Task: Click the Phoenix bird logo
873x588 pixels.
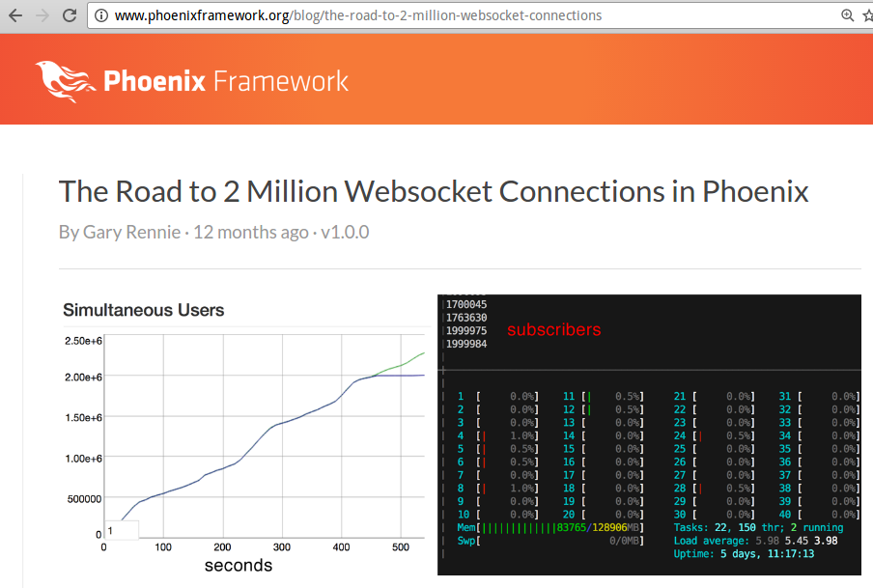Action: [x=65, y=81]
